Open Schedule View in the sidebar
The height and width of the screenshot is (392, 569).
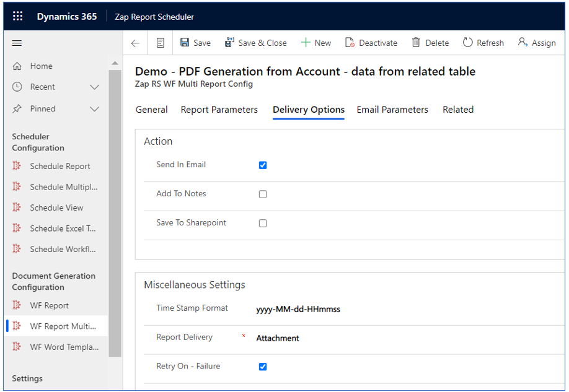click(x=56, y=207)
